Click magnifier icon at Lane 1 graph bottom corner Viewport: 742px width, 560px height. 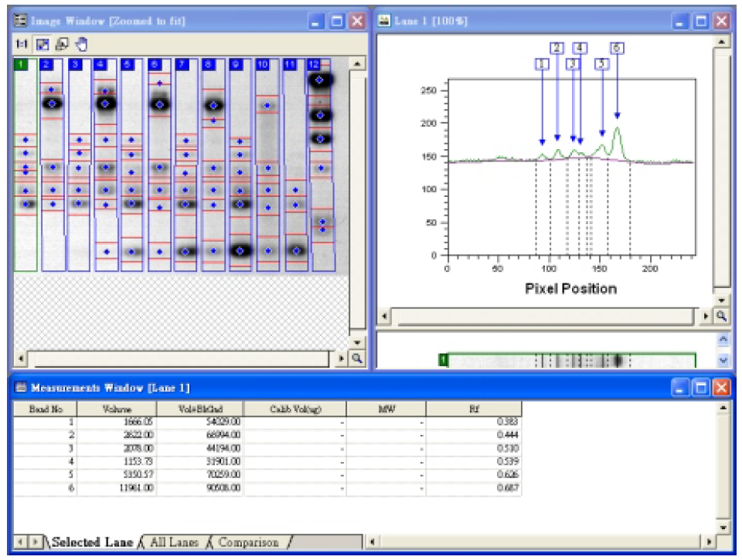pos(720,316)
